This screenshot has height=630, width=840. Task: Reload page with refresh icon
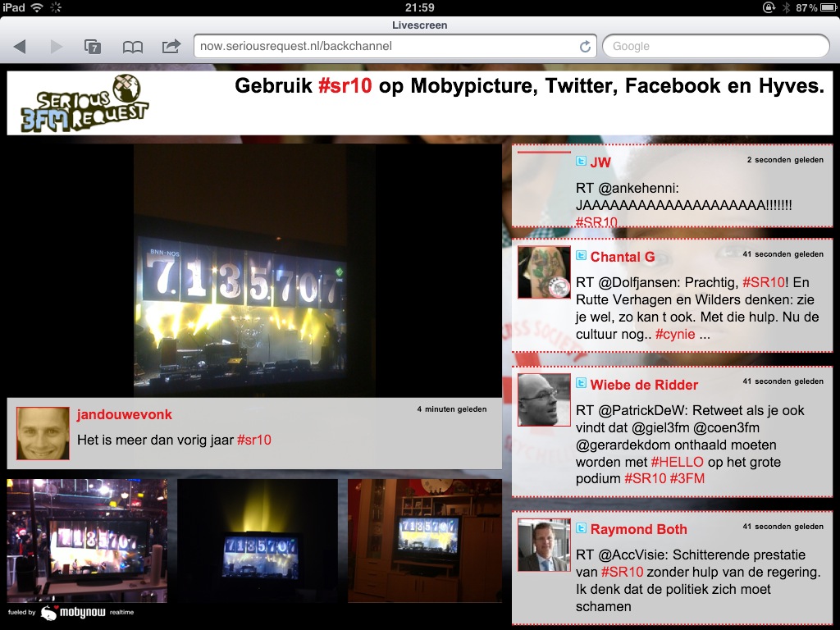[x=585, y=47]
